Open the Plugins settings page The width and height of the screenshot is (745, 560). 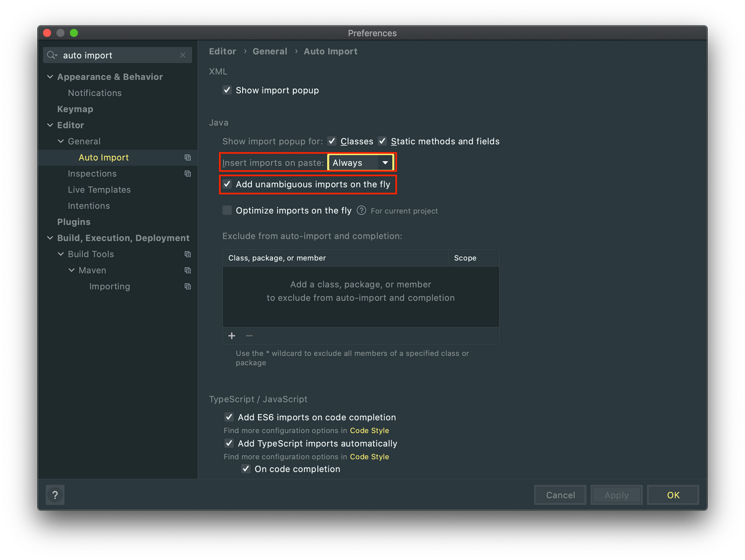pos(74,222)
